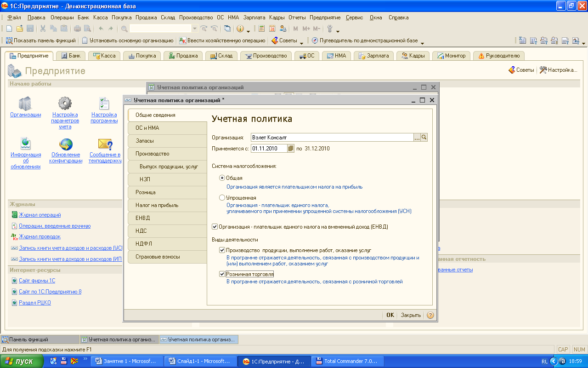This screenshot has height=368, width=588.
Task: Click Показать панель функций button
Action: pyautogui.click(x=41, y=40)
